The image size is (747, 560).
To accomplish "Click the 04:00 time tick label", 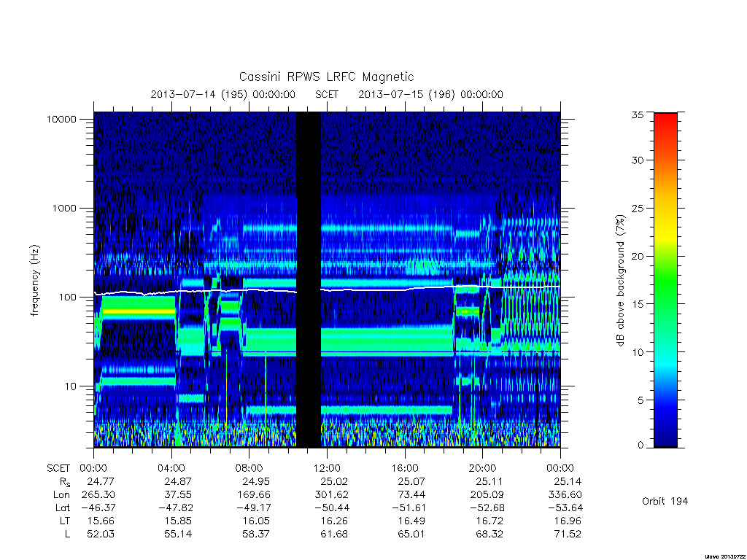I will pyautogui.click(x=171, y=468).
